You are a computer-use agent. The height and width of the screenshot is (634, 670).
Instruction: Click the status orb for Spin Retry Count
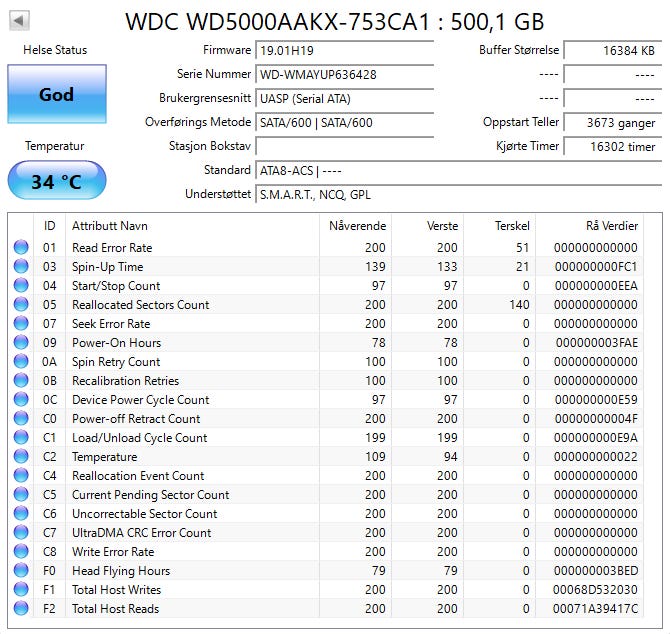21,361
